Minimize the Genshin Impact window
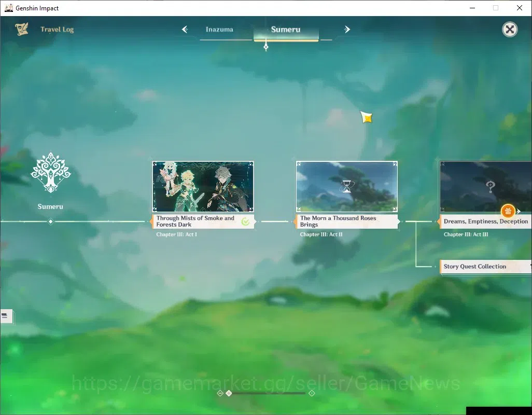Image resolution: width=532 pixels, height=415 pixels. [472, 8]
